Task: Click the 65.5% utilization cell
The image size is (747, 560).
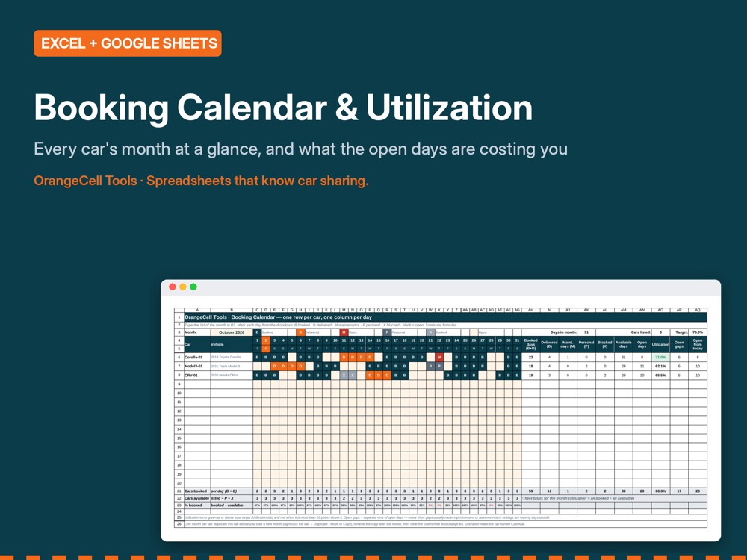Action: [660, 376]
